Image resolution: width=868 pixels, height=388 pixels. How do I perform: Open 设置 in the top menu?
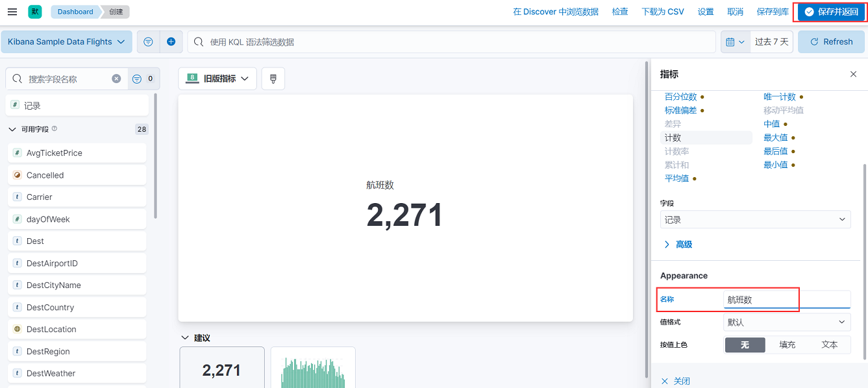coord(706,12)
